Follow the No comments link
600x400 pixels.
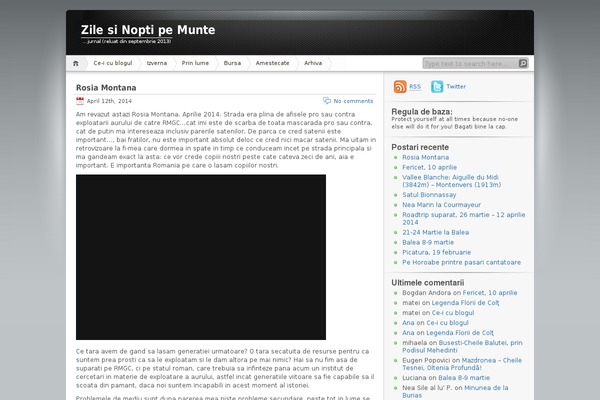coord(353,101)
